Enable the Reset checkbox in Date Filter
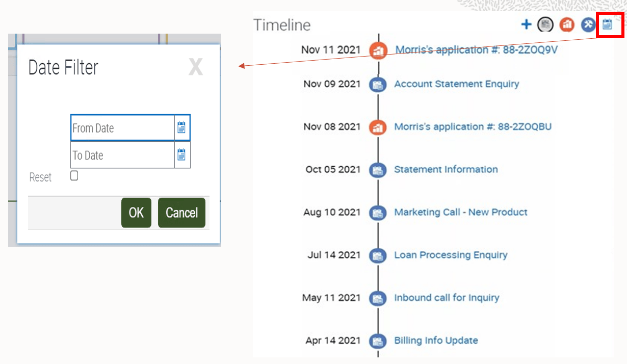627x364 pixels. pos(74,175)
